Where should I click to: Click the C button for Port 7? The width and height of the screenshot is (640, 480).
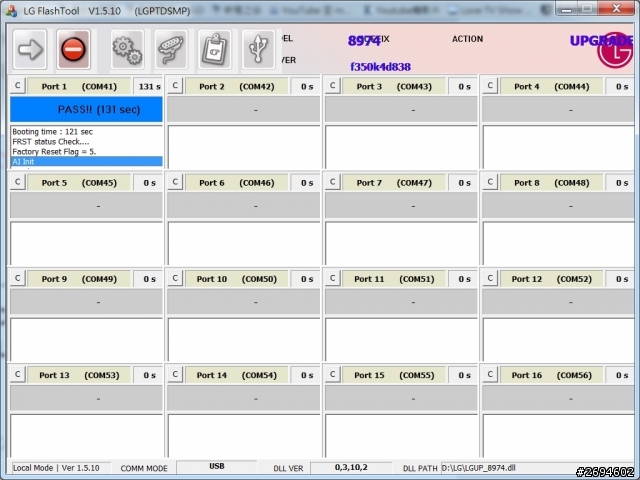333,182
